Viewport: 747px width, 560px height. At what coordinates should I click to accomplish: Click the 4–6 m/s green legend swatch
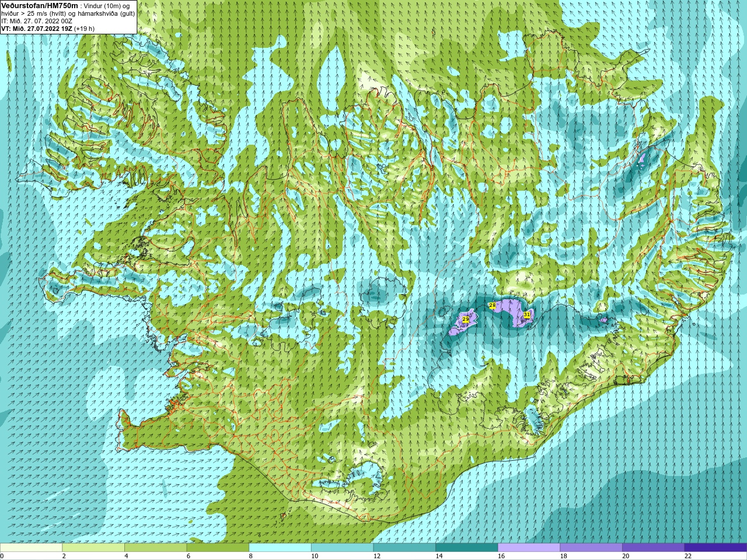point(156,547)
